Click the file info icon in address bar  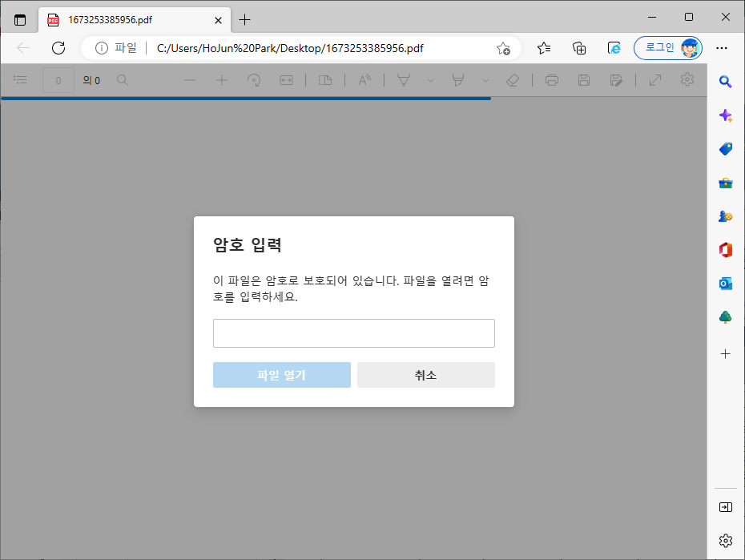pyautogui.click(x=101, y=48)
